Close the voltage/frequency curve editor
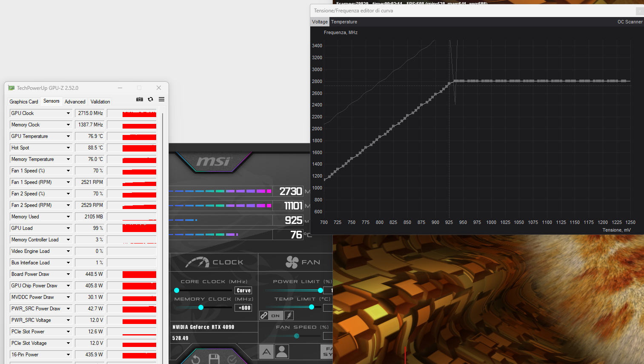Image resolution: width=644 pixels, height=364 pixels. point(640,11)
